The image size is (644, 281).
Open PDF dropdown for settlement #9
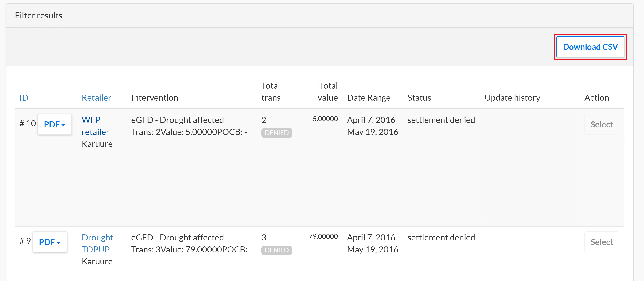tap(50, 242)
